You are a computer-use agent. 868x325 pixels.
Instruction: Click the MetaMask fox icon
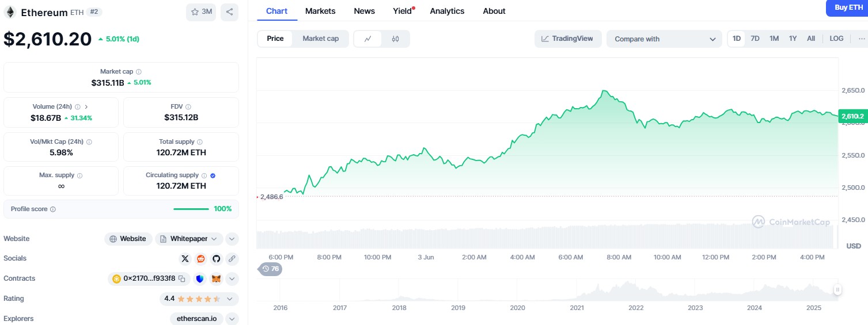coord(216,278)
